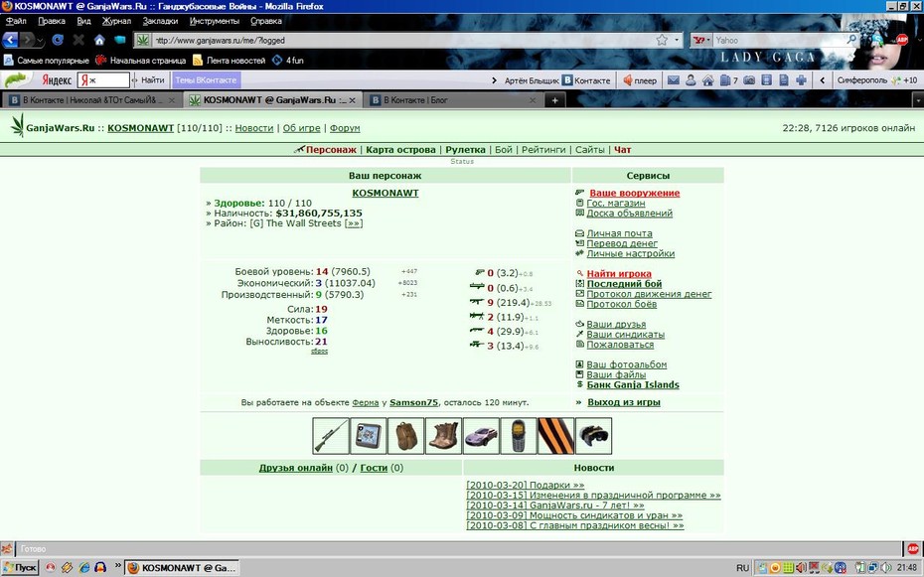Open the Файл menu
Screen dimensions: 924x577
coord(16,21)
